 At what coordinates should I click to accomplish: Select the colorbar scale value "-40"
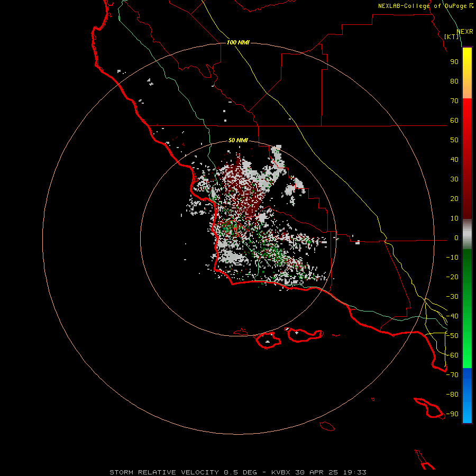(452, 316)
